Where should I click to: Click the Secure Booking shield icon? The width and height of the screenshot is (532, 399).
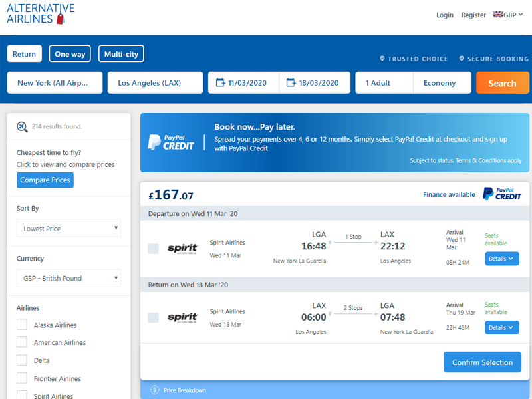(x=462, y=59)
